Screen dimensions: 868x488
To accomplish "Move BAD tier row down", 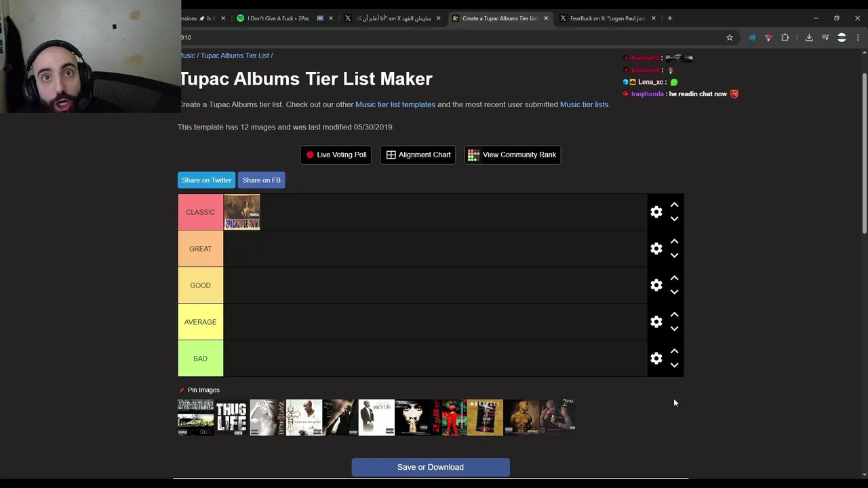I will [674, 365].
